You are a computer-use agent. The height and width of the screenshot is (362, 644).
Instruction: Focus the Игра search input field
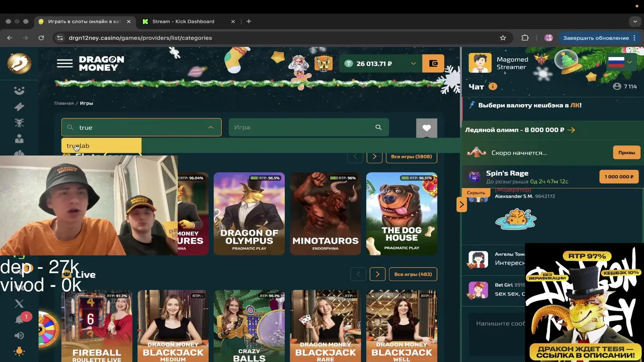[x=308, y=127]
